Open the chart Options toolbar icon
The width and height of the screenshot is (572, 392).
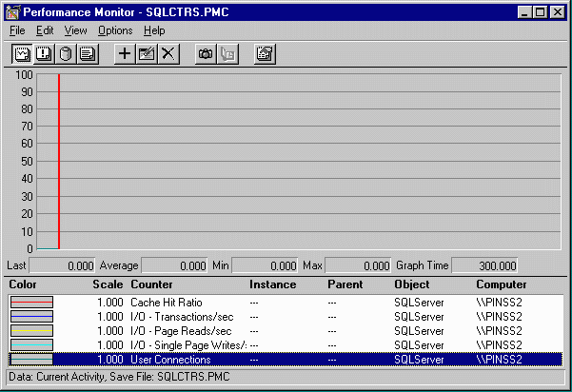point(266,53)
